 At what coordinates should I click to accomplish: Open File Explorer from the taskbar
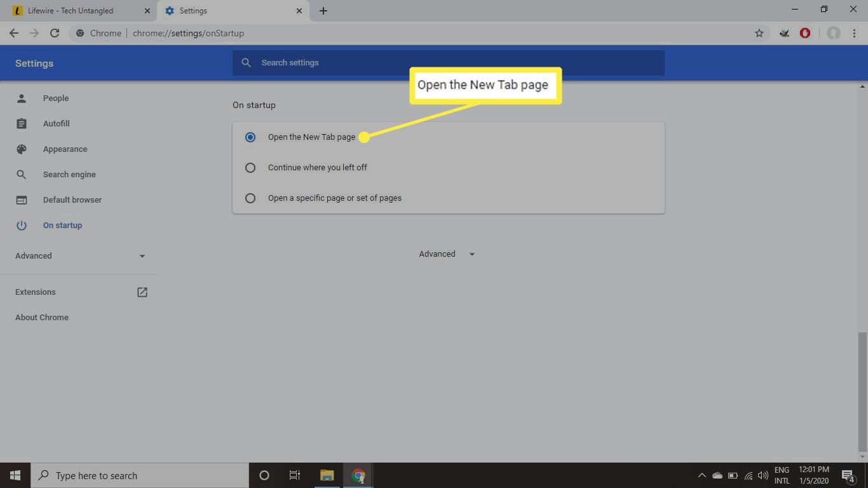click(327, 475)
